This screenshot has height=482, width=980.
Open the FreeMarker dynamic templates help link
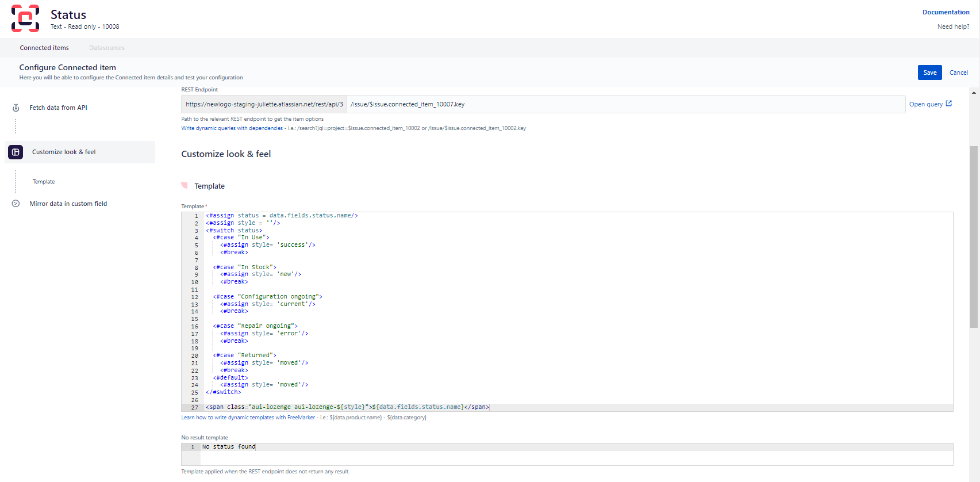(248, 418)
